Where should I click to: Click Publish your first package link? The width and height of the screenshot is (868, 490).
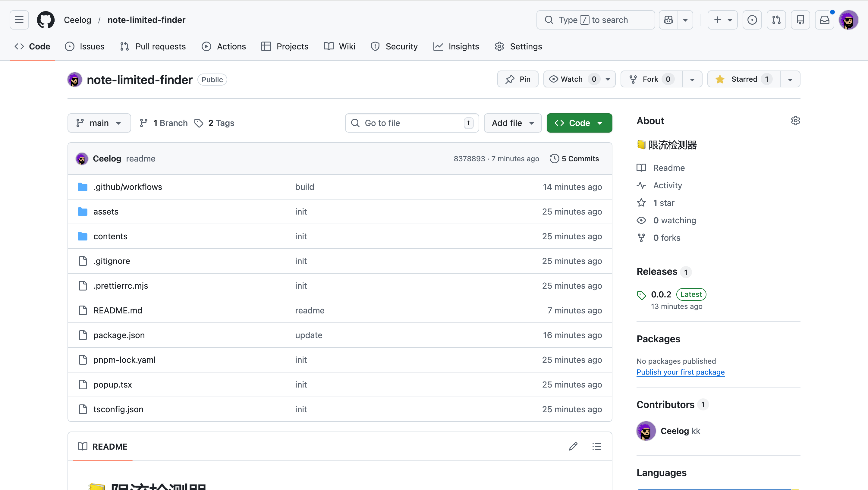(x=680, y=372)
